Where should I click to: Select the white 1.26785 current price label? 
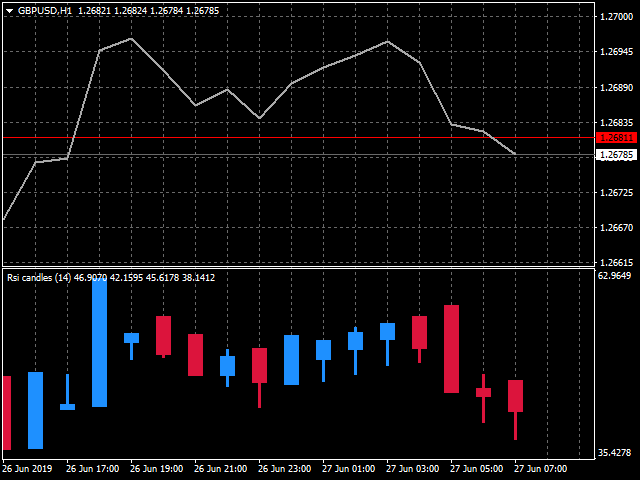[616, 155]
